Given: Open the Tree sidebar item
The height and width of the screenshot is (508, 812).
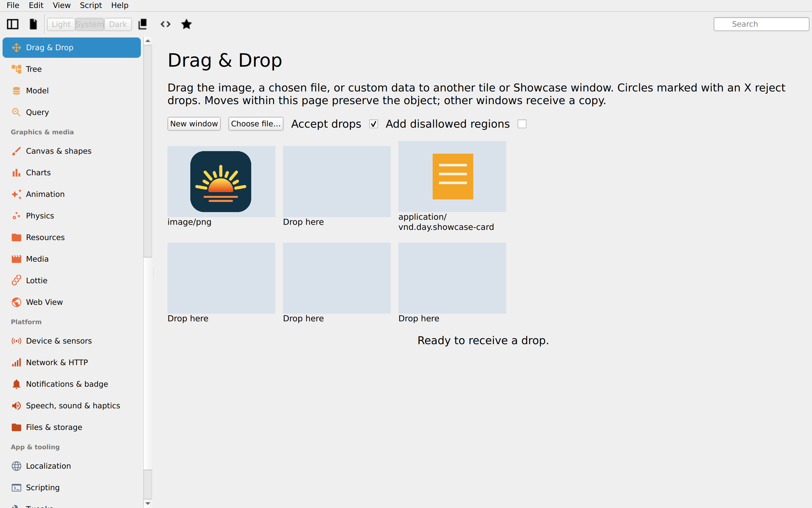Looking at the screenshot, I should [x=71, y=69].
